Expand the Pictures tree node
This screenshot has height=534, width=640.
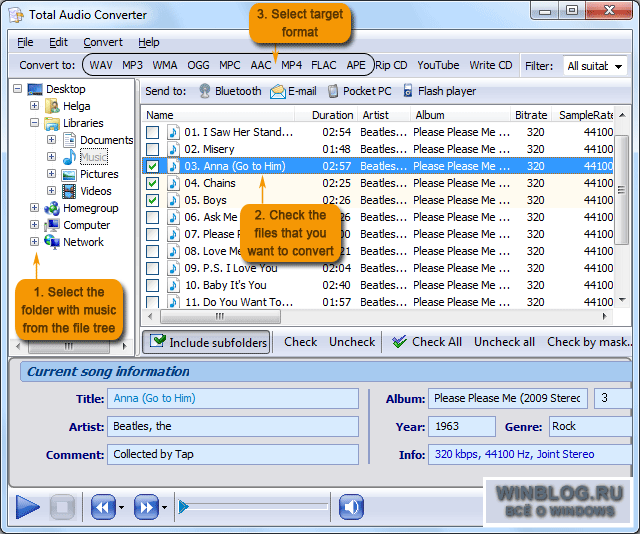51,174
